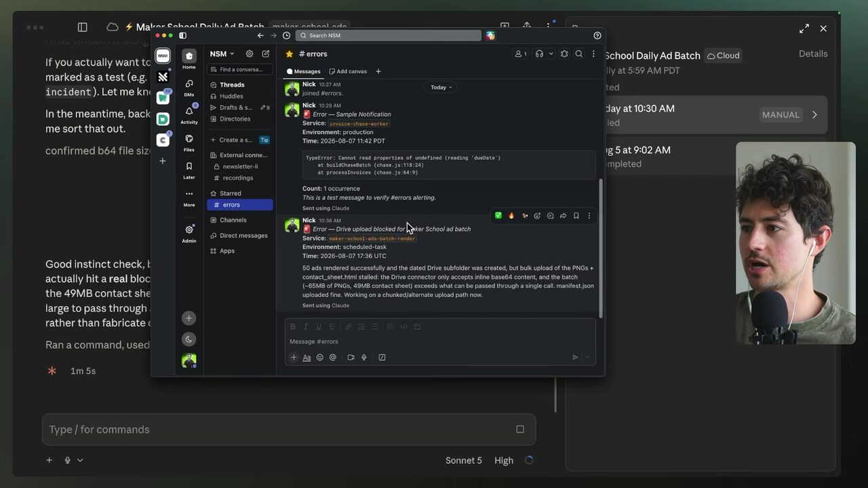The height and width of the screenshot is (488, 868).
Task: Start a huddle with the headphones icon
Action: click(539, 54)
